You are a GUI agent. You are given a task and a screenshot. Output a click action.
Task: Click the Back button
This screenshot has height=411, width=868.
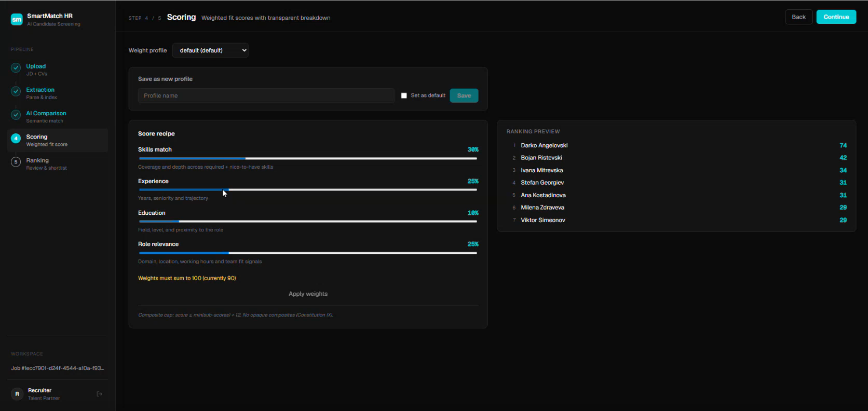pyautogui.click(x=798, y=17)
